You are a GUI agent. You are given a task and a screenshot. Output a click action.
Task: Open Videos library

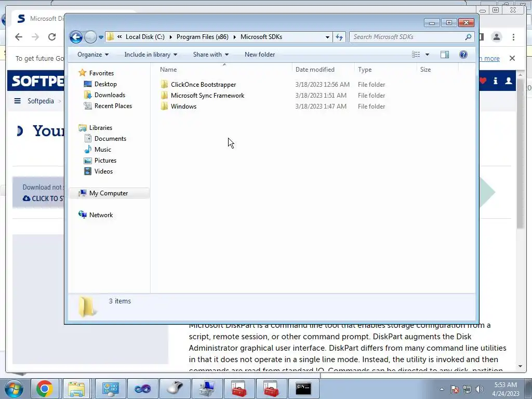click(x=103, y=171)
